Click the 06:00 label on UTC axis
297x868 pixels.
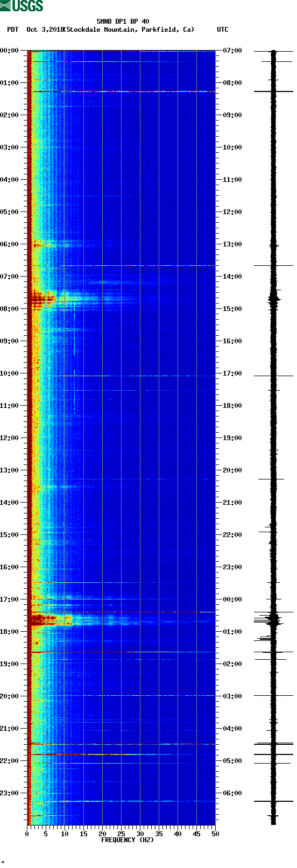tap(232, 793)
